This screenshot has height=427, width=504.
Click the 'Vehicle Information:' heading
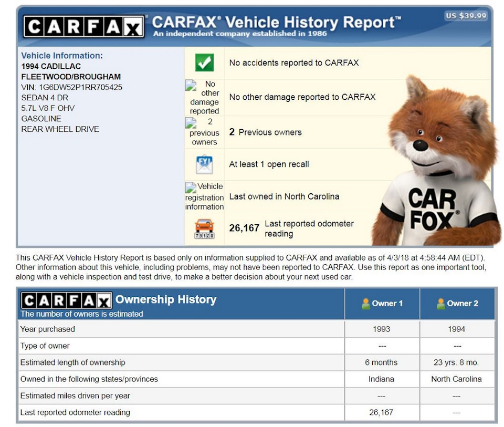coord(62,56)
